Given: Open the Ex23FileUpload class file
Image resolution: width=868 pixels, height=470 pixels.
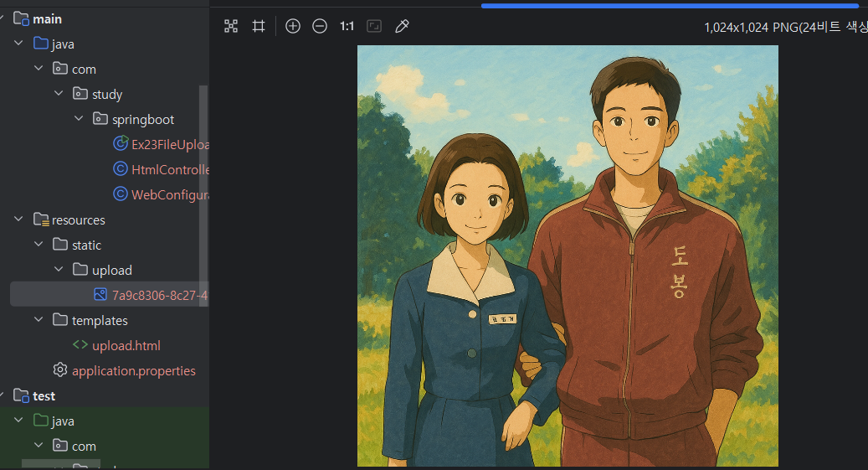Looking at the screenshot, I should pyautogui.click(x=169, y=144).
